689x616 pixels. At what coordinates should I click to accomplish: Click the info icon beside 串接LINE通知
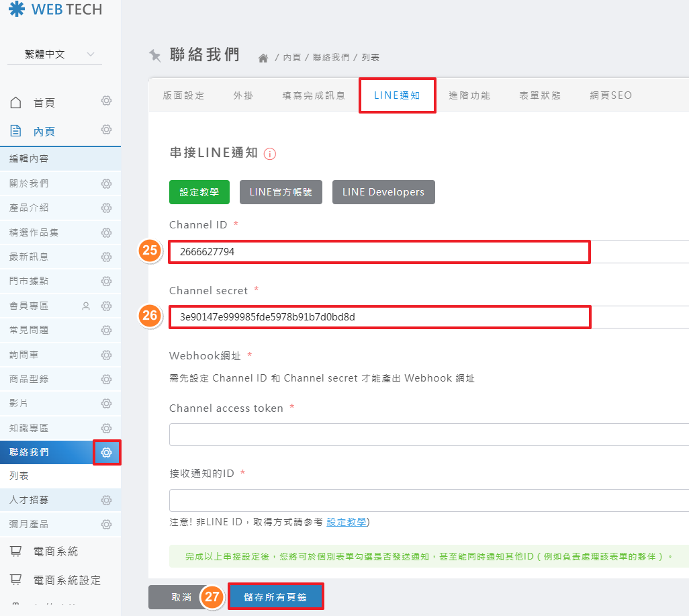click(x=270, y=154)
